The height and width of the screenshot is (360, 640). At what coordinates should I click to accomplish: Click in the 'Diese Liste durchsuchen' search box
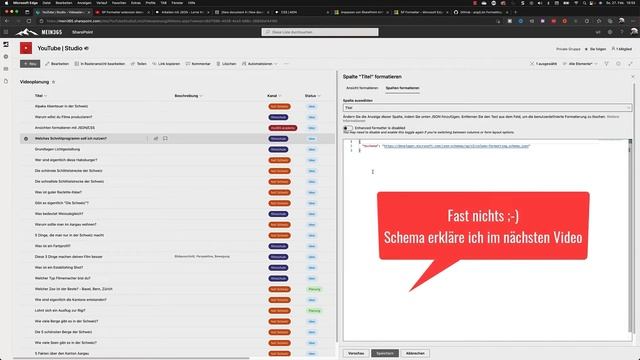click(x=320, y=32)
